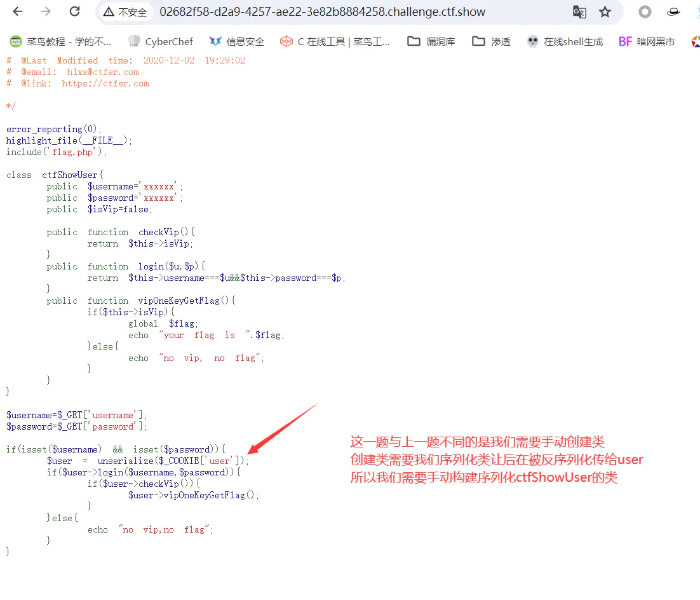Viewport: 700px width, 600px height.
Task: Click the echo "no vip, no flag" line
Action: click(196, 358)
